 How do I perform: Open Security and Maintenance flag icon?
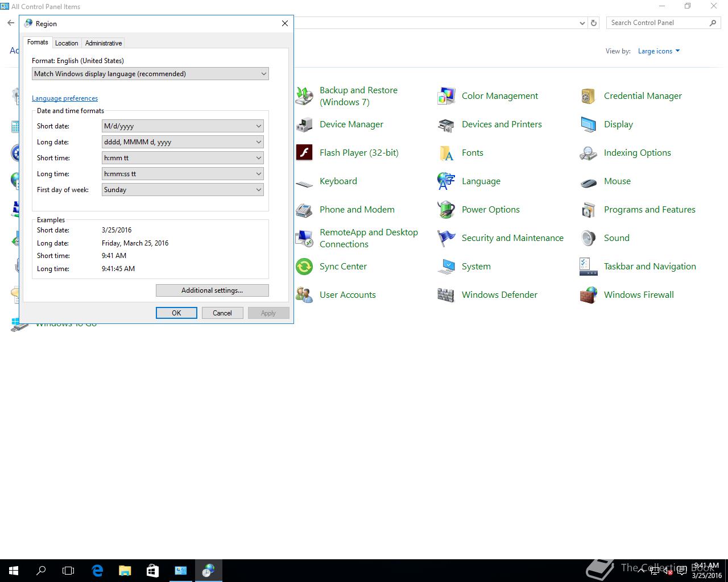click(x=446, y=238)
